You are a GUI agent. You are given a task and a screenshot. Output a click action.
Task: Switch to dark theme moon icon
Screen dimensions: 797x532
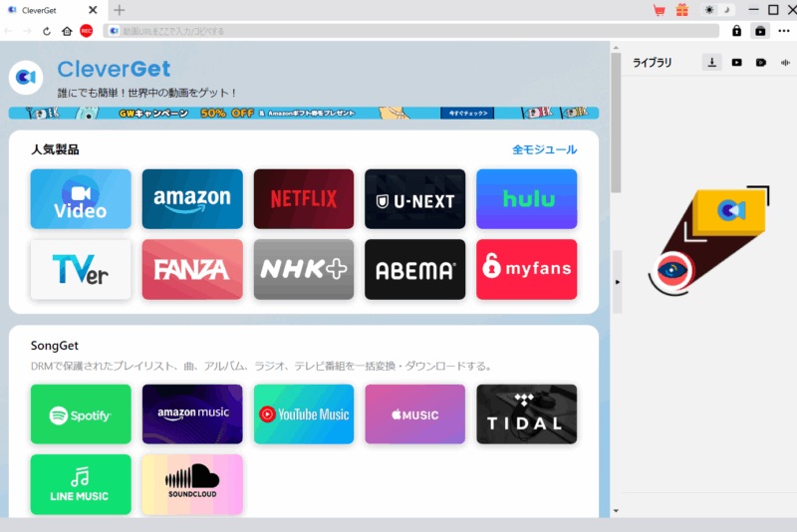click(x=727, y=10)
